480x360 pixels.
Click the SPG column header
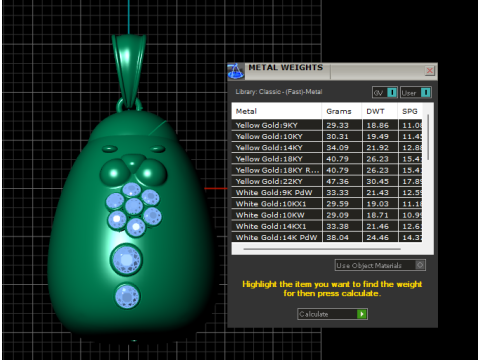[410, 111]
